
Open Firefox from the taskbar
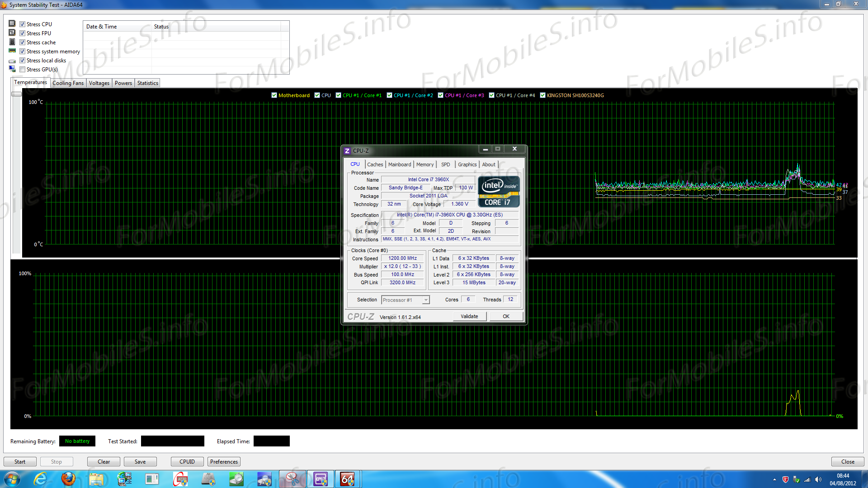(x=69, y=479)
